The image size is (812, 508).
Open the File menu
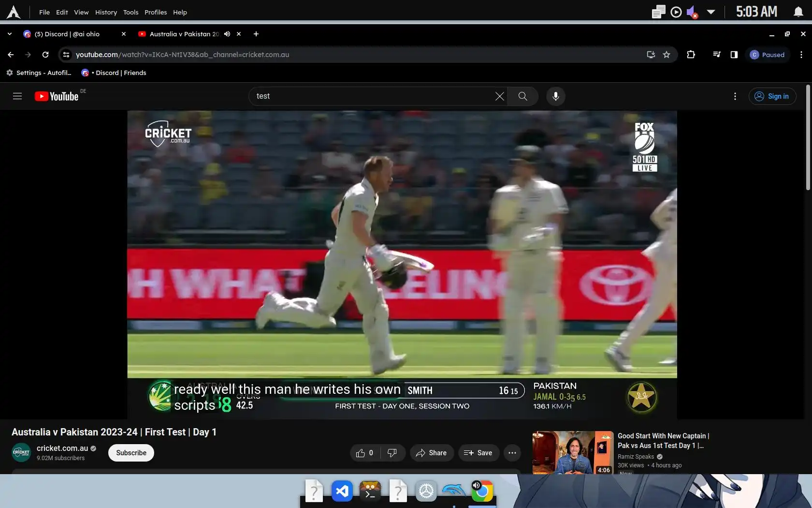pyautogui.click(x=44, y=12)
